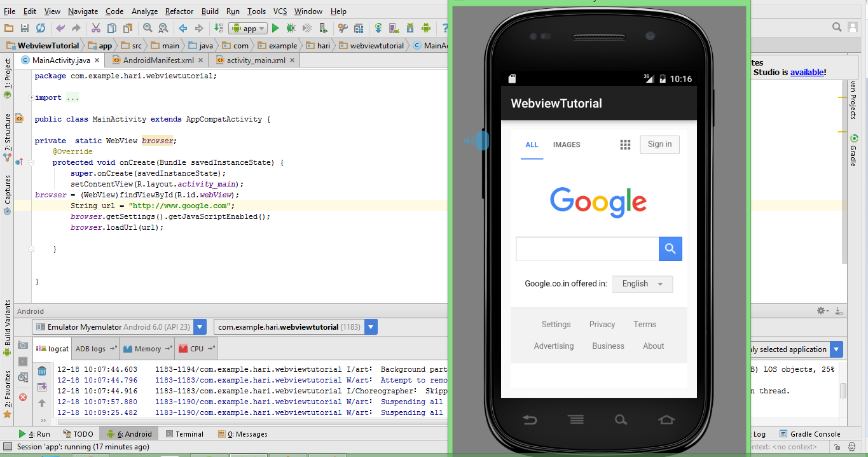868x457 pixels.
Task: Toggle the 1: Project tool window
Action: click(8, 78)
